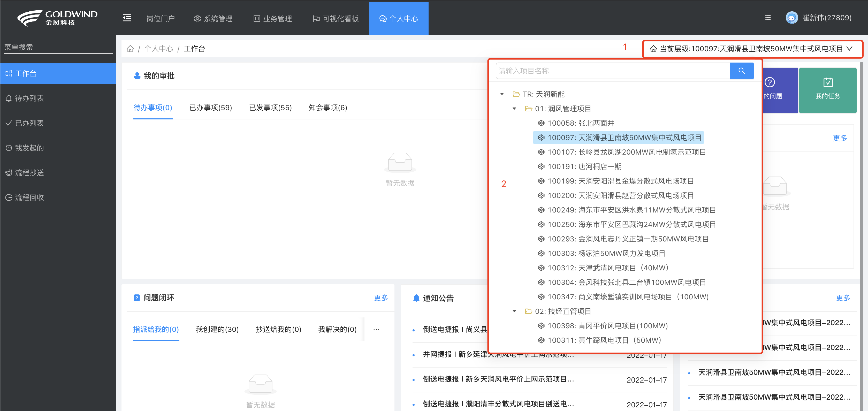The height and width of the screenshot is (411, 868).
Task: Click the 我的任务 green card
Action: click(x=828, y=90)
